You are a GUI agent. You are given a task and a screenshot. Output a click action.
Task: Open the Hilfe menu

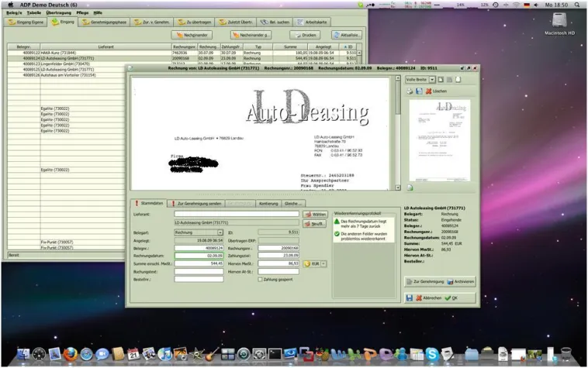(98, 12)
